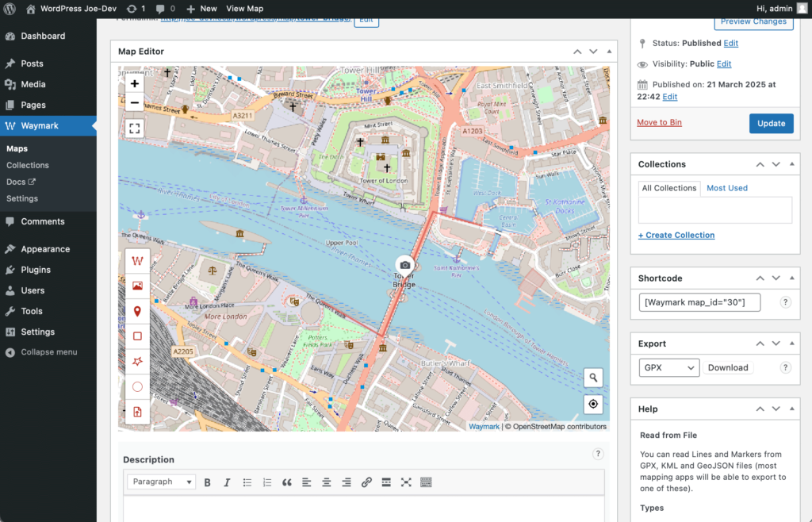Toggle italic formatting in Description editor
Screen dimensions: 812x522
[x=227, y=482]
